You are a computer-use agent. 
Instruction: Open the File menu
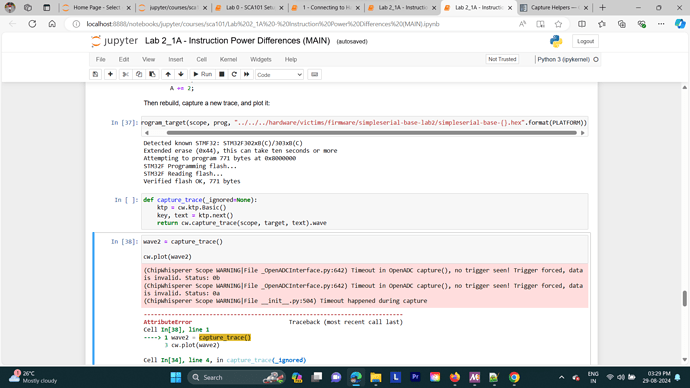coord(100,59)
